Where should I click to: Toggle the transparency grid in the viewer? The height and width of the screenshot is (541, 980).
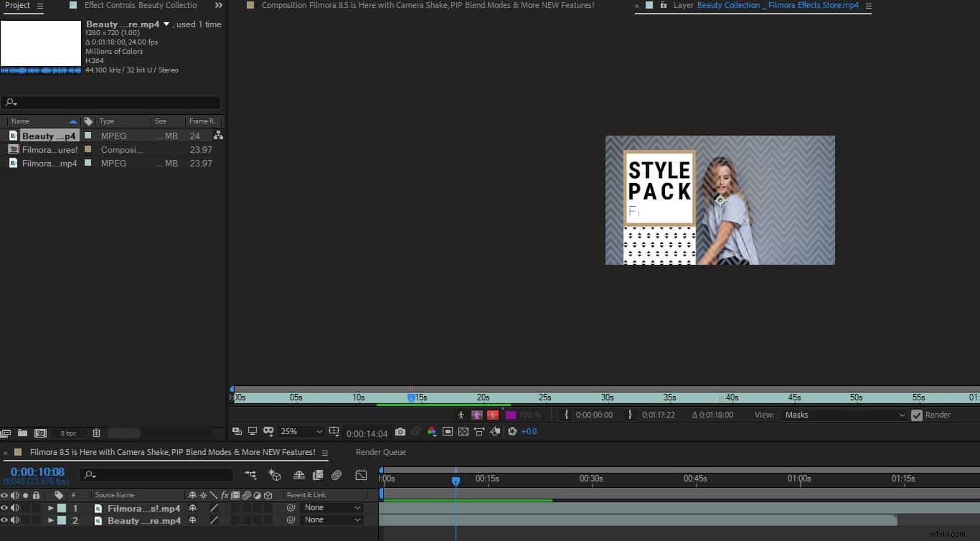tap(463, 431)
